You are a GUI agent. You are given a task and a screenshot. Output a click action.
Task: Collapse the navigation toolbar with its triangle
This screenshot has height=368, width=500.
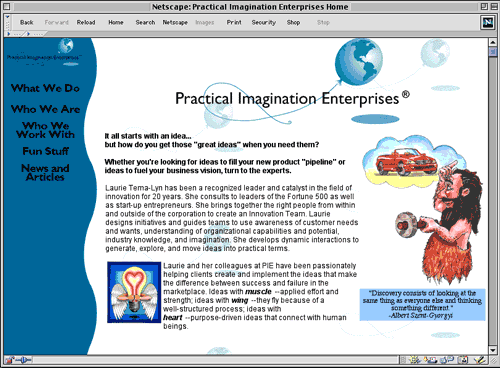click(7, 16)
